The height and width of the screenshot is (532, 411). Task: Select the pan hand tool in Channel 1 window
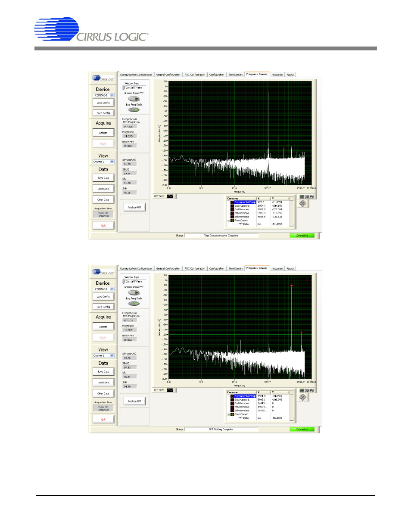click(311, 391)
